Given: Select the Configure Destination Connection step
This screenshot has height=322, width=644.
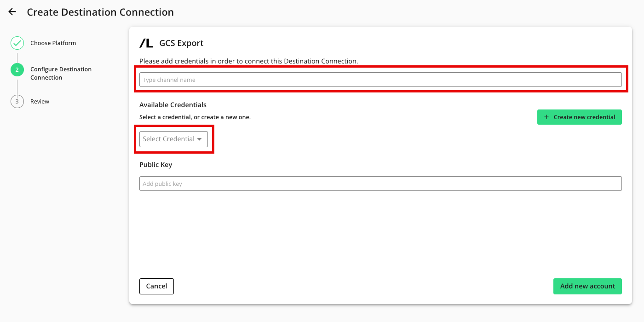Looking at the screenshot, I should click(x=60, y=73).
